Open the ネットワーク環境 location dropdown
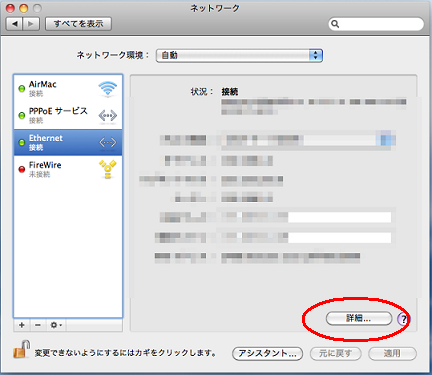 [239, 55]
